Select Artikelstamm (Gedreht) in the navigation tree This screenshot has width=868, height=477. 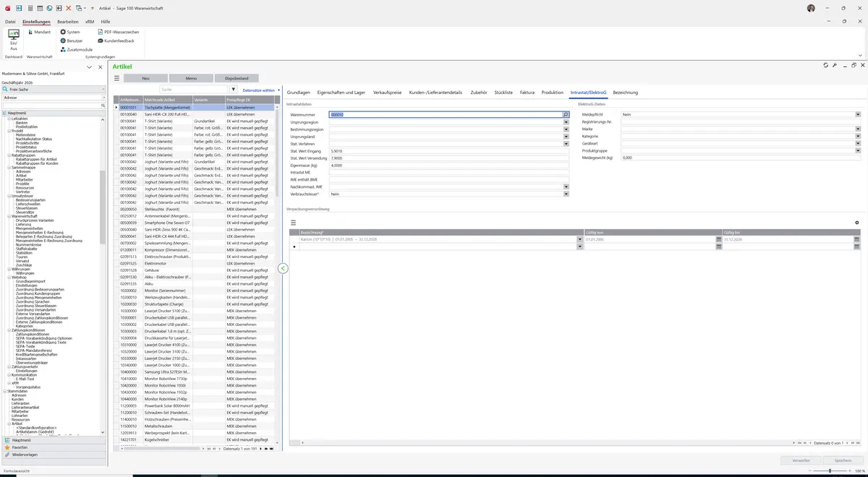[35, 432]
